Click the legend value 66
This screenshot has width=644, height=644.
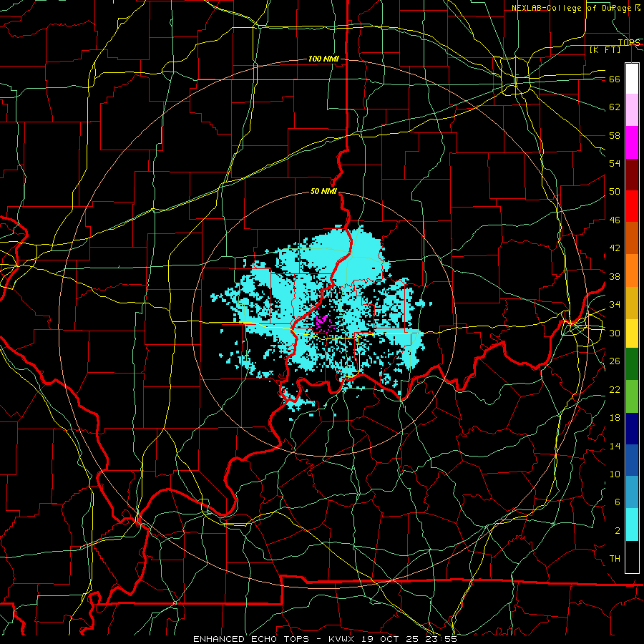(x=615, y=79)
